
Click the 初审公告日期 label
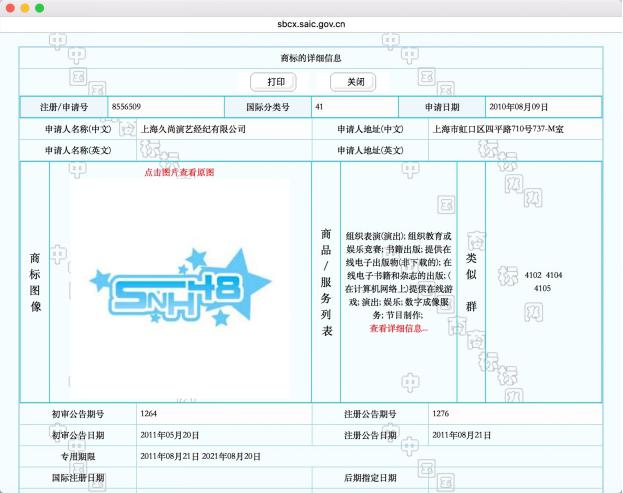pyautogui.click(x=78, y=435)
